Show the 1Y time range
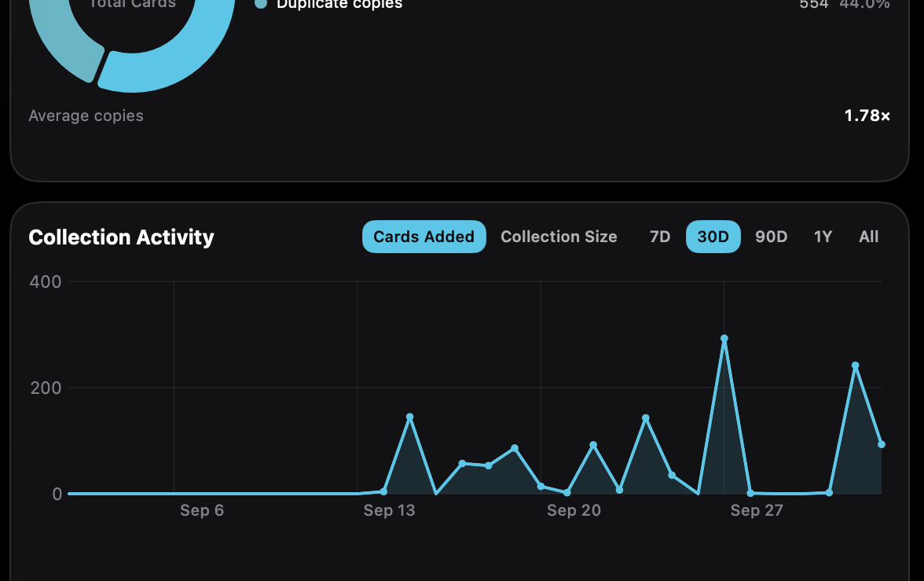This screenshot has height=581, width=924. [823, 237]
